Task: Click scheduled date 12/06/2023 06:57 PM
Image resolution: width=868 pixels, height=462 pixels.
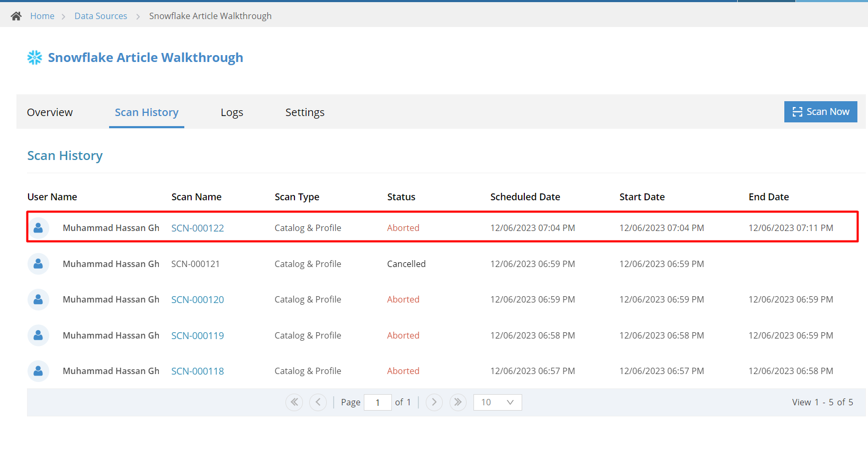Action: pos(533,371)
